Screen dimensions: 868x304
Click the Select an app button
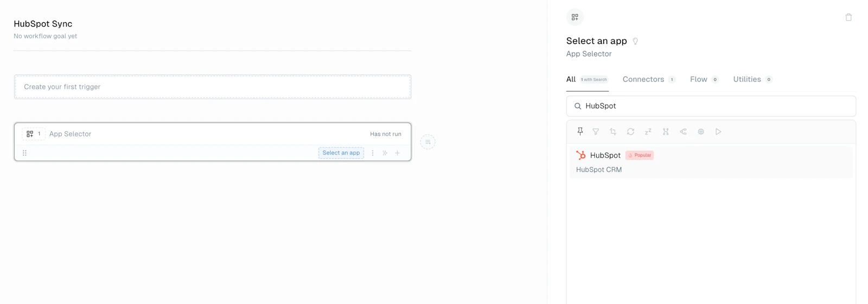click(x=341, y=153)
